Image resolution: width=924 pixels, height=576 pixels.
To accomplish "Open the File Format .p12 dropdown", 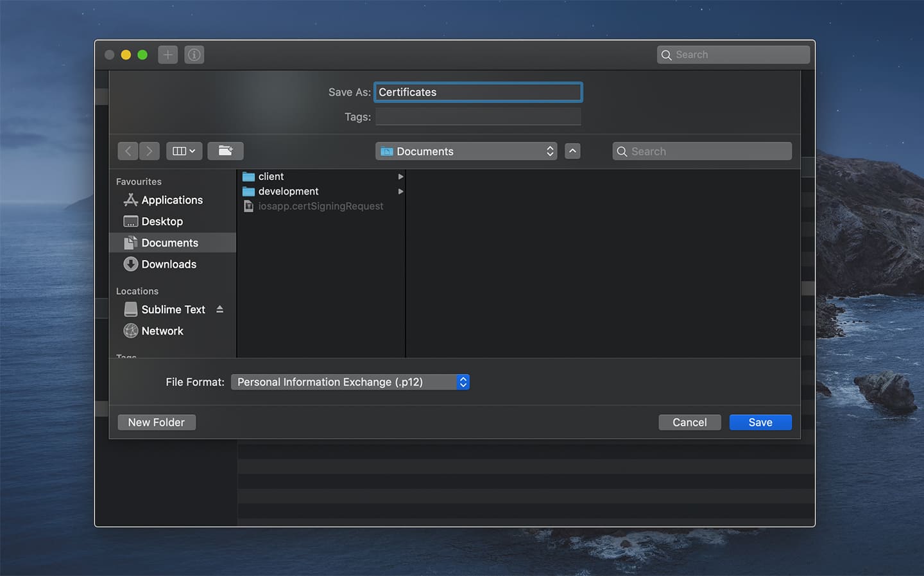I will pyautogui.click(x=350, y=382).
